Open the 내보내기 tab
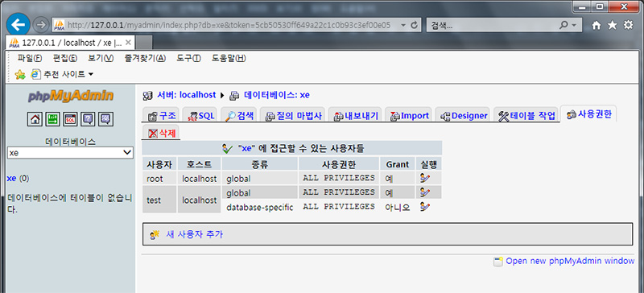The image size is (644, 293). coord(355,116)
